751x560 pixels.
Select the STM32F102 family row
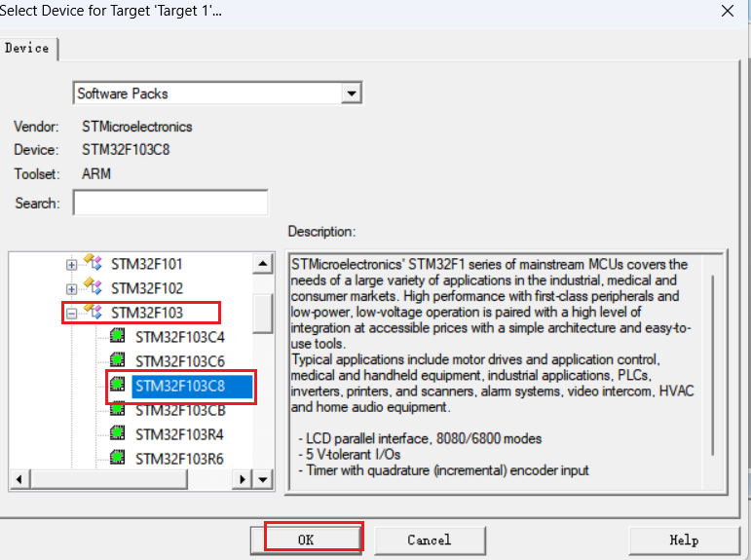click(146, 288)
